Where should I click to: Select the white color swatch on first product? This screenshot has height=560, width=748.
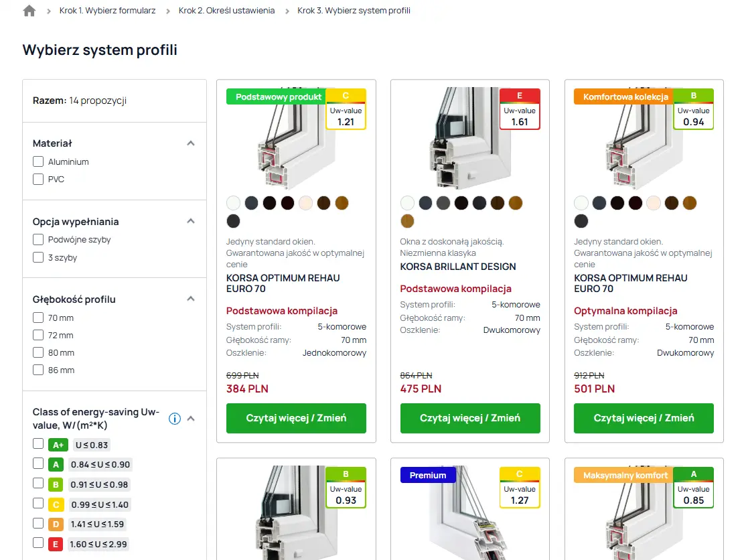pyautogui.click(x=233, y=203)
